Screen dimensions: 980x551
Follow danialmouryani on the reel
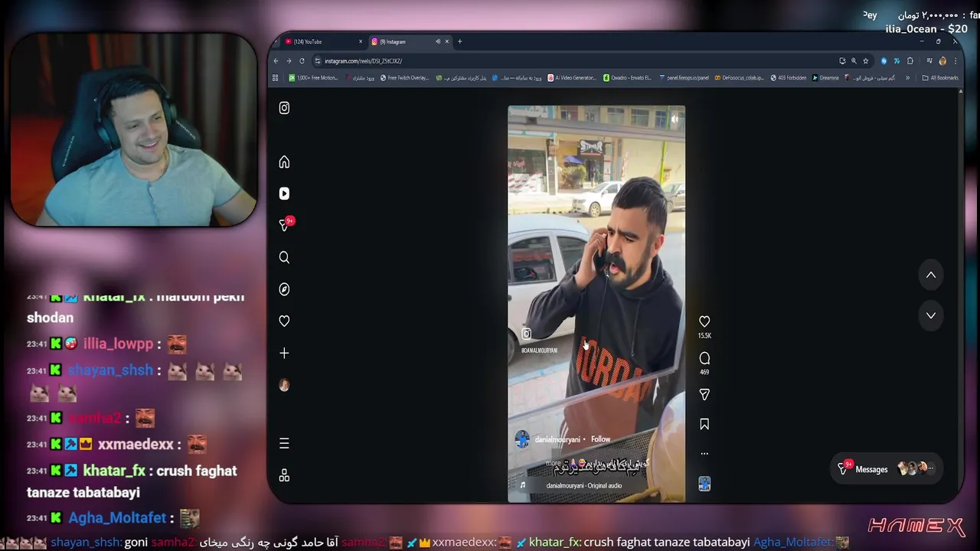click(600, 439)
